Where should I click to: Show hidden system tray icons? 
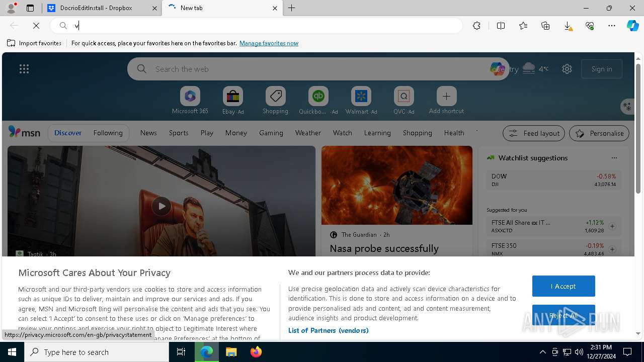pos(542,352)
